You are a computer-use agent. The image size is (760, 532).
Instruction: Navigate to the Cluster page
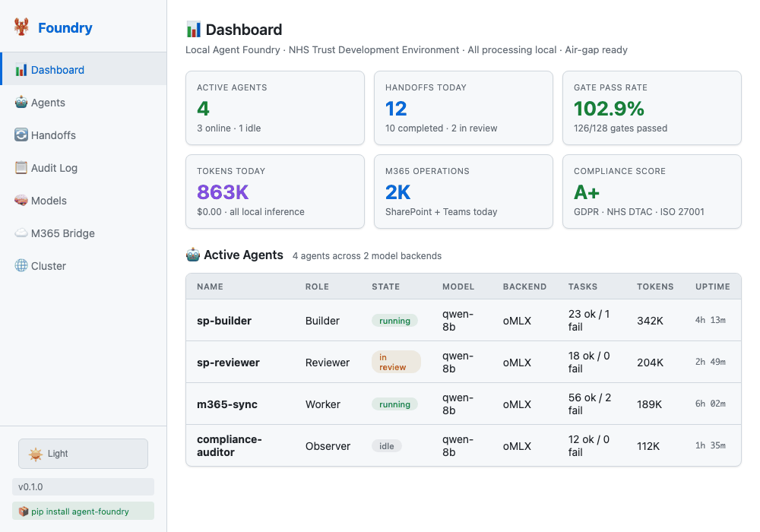coord(84,266)
